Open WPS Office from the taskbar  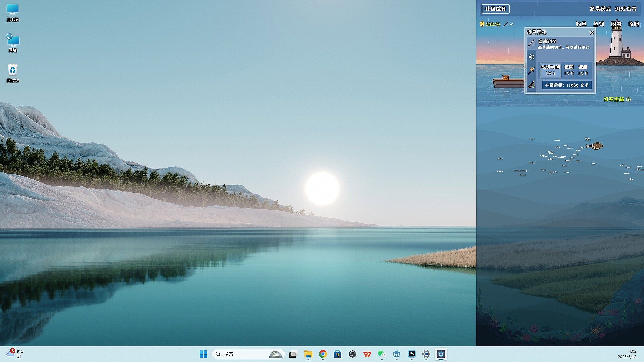coord(367,354)
